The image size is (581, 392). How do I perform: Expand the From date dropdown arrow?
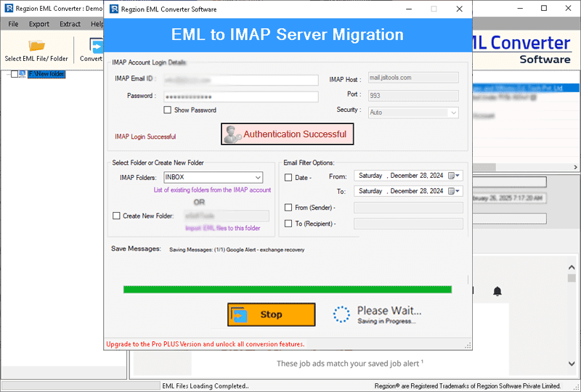pyautogui.click(x=458, y=176)
